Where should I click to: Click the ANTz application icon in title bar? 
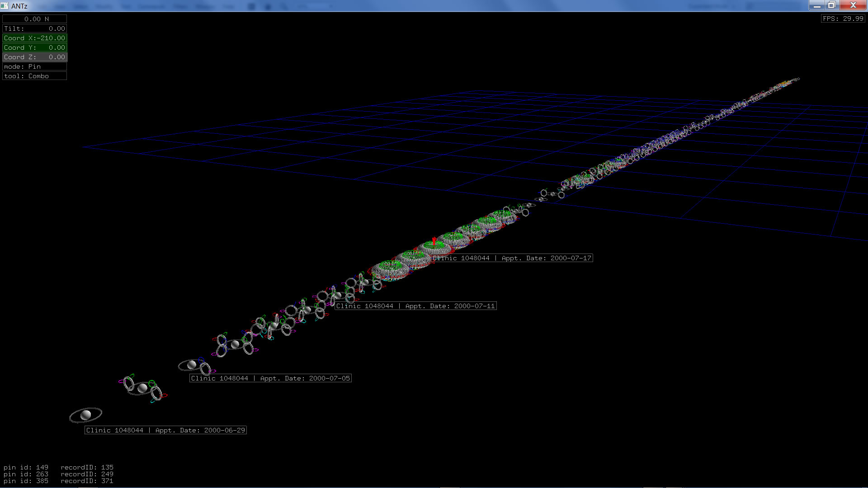[5, 6]
